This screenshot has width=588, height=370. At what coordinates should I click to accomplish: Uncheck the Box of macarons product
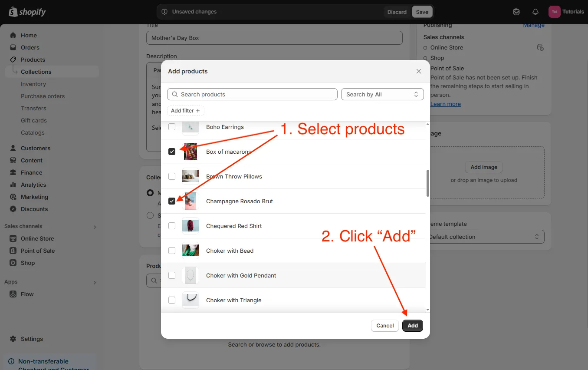click(x=172, y=152)
